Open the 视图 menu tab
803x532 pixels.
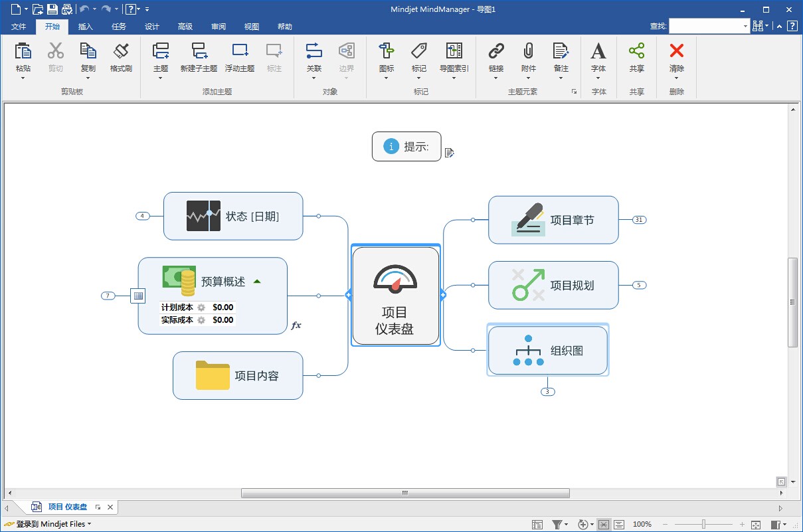coord(252,27)
